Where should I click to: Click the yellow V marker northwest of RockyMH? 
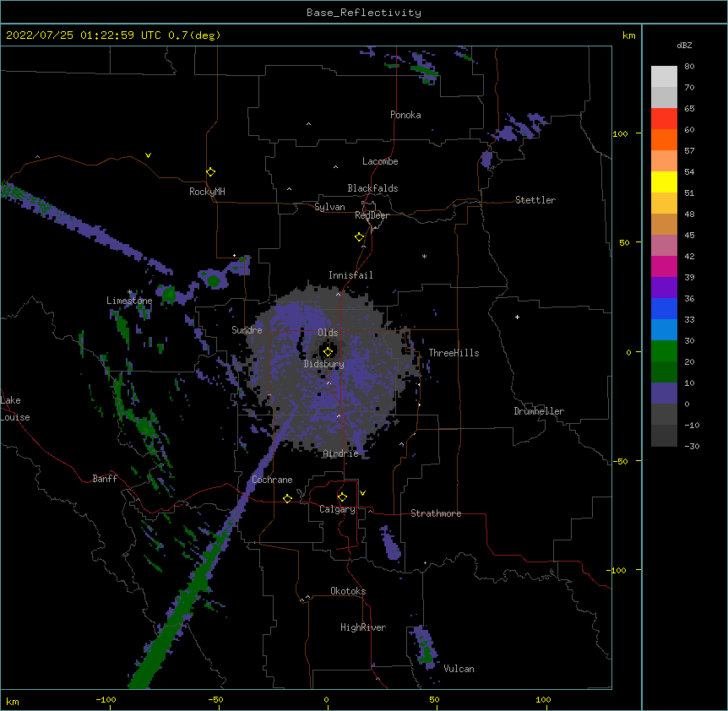(148, 155)
